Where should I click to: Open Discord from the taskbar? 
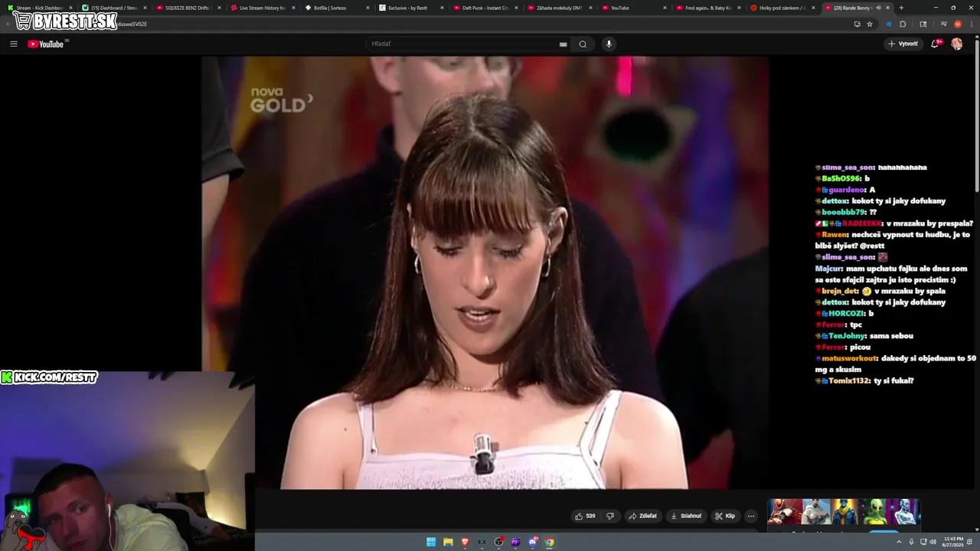click(533, 542)
